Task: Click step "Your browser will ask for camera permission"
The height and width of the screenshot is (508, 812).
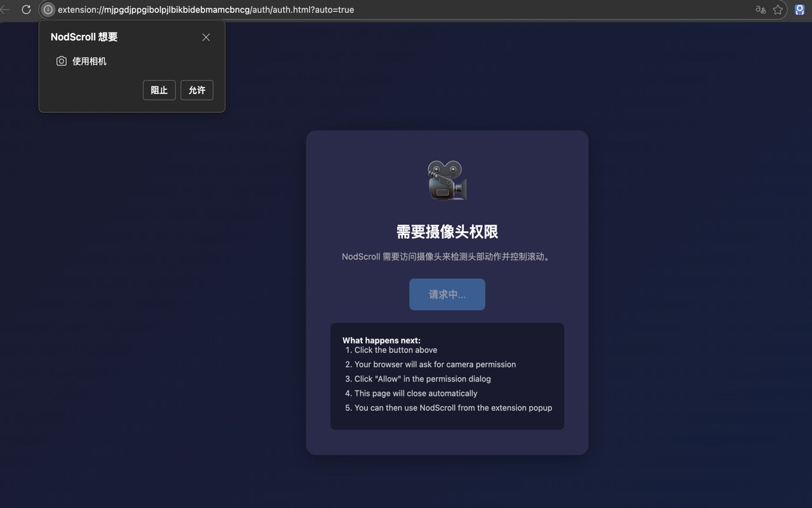Action: click(x=435, y=364)
